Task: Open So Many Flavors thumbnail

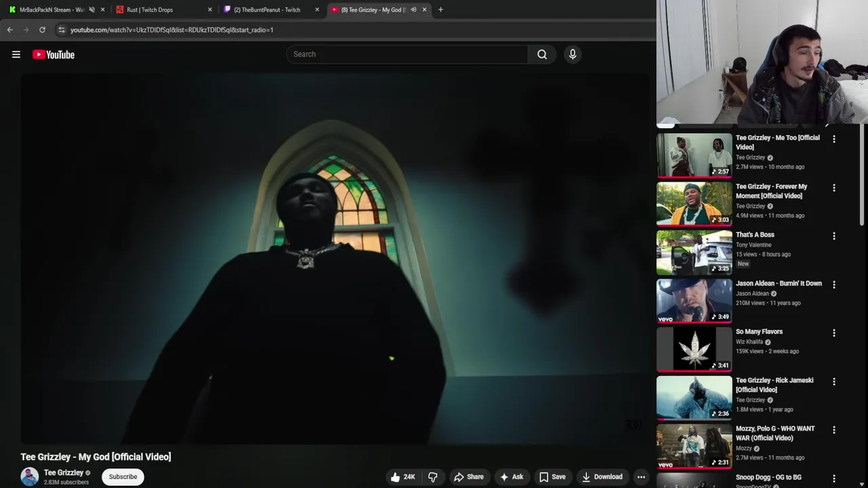Action: pyautogui.click(x=694, y=349)
